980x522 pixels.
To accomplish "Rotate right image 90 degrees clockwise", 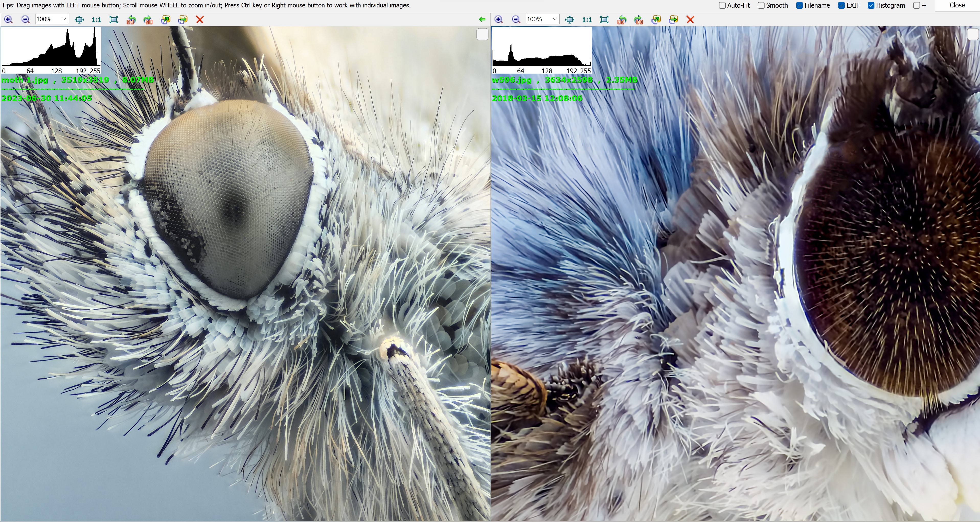I will point(638,19).
